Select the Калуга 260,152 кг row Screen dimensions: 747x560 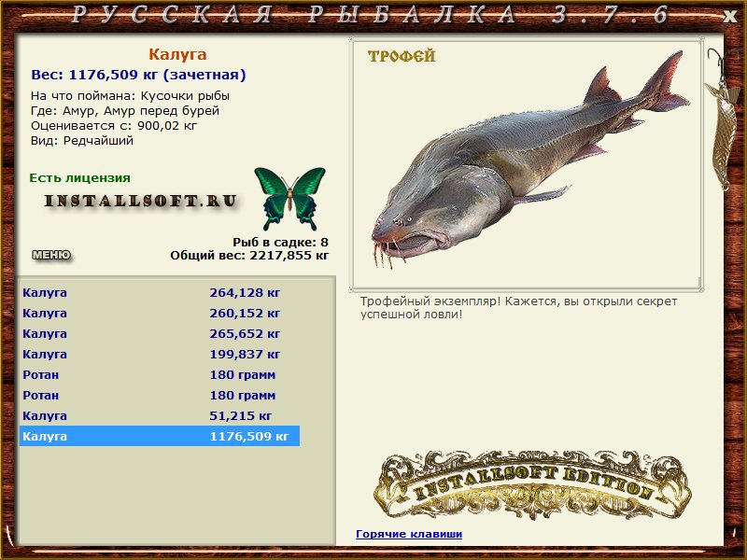click(160, 313)
